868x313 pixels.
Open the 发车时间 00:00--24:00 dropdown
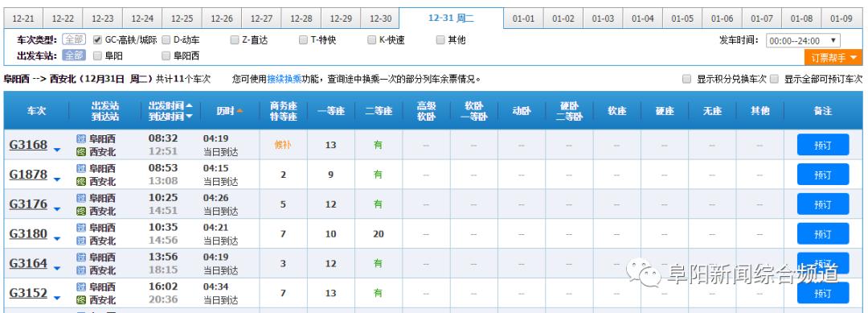coord(803,40)
